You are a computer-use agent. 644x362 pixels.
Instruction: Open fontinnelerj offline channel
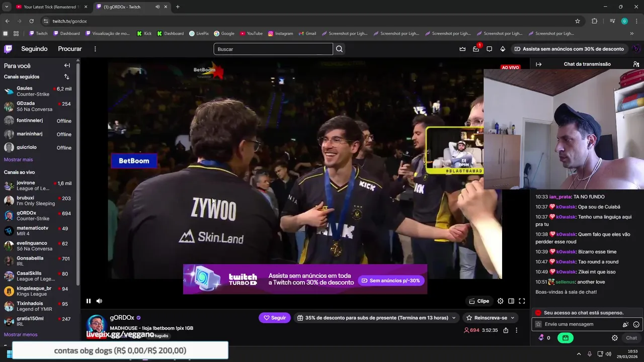39,121
